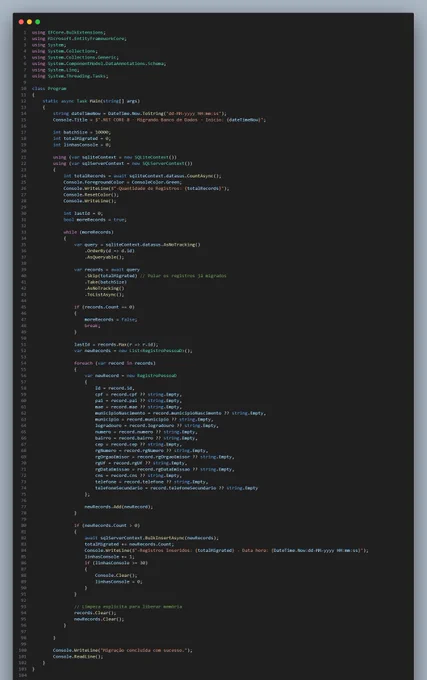Screen dimensions: 427x680
Task: Click the 'using System.Linq;' line
Action: tap(55, 70)
